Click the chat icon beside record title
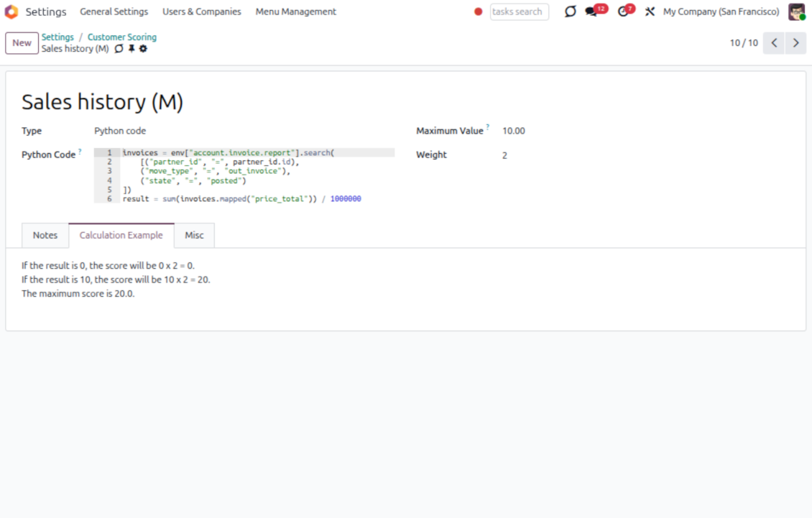This screenshot has height=518, width=812. [x=119, y=49]
